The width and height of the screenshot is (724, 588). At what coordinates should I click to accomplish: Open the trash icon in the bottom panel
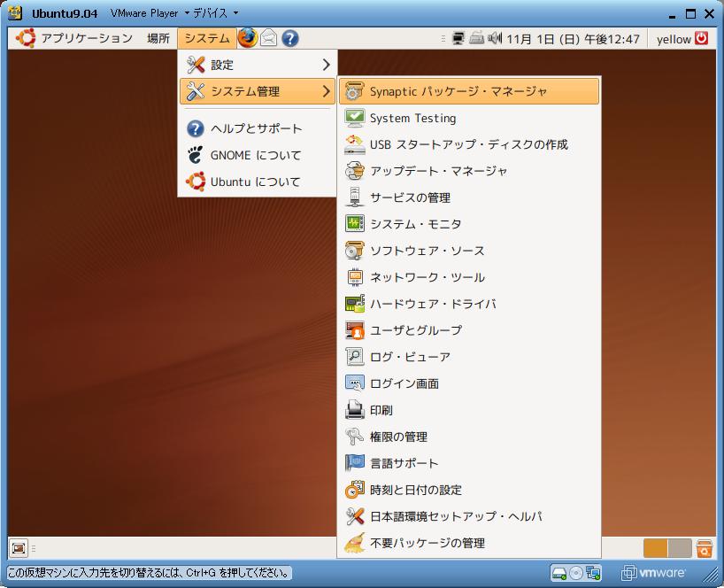pos(705,548)
